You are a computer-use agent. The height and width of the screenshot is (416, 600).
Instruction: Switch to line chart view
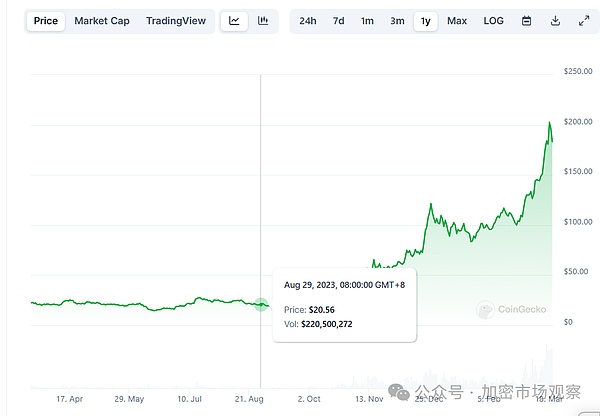pyautogui.click(x=234, y=21)
